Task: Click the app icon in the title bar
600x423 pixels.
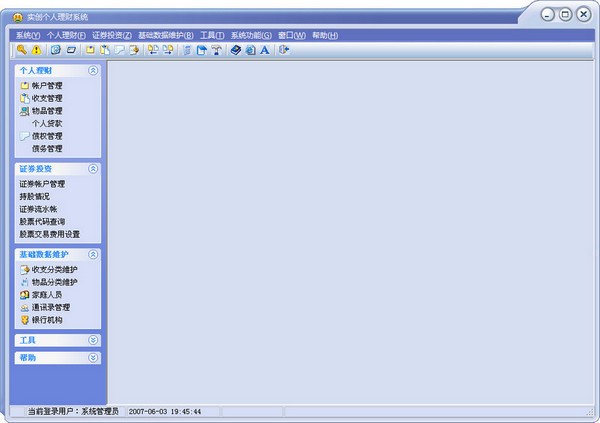Action: pyautogui.click(x=18, y=17)
